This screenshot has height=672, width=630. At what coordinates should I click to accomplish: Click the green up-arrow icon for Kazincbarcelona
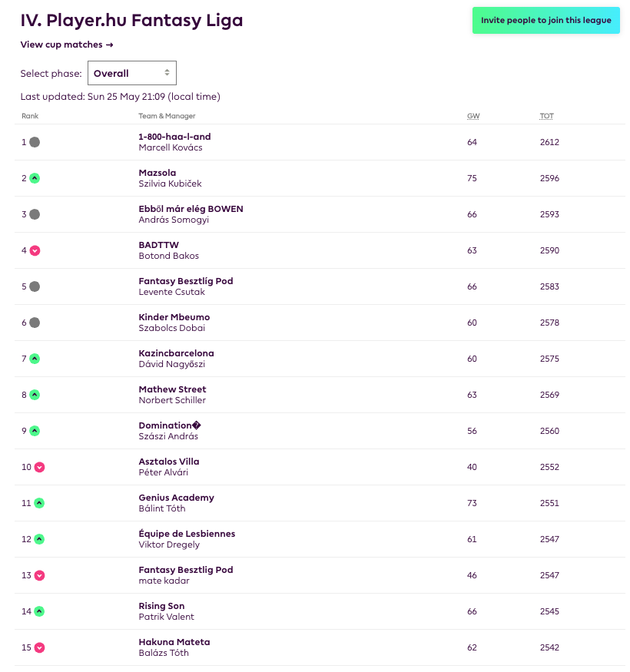point(35,359)
